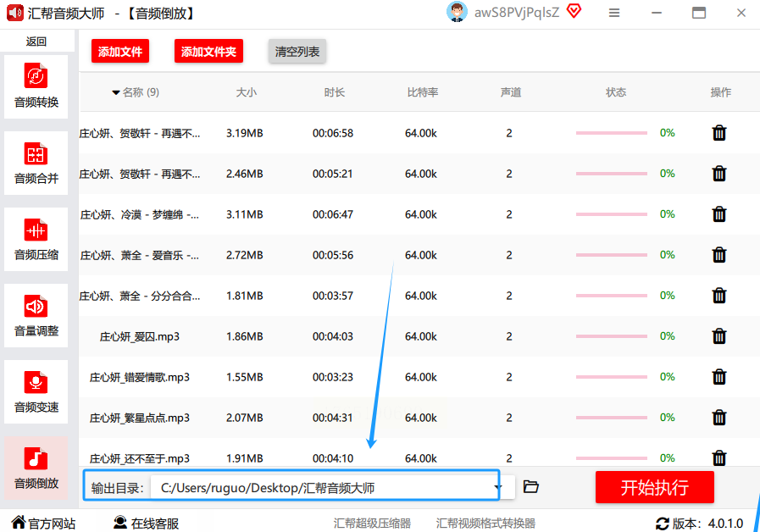Image resolution: width=760 pixels, height=532 pixels.
Task: Click the output directory path field
Action: [x=320, y=488]
